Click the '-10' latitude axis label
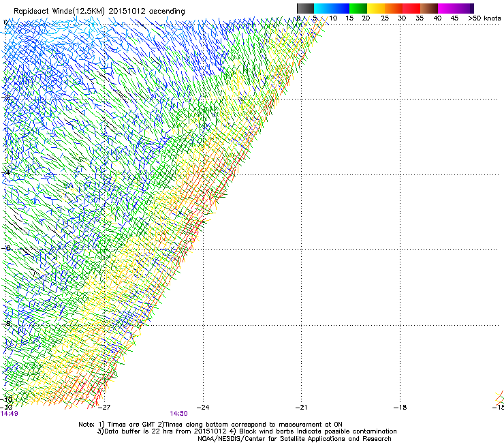 [x=6, y=400]
